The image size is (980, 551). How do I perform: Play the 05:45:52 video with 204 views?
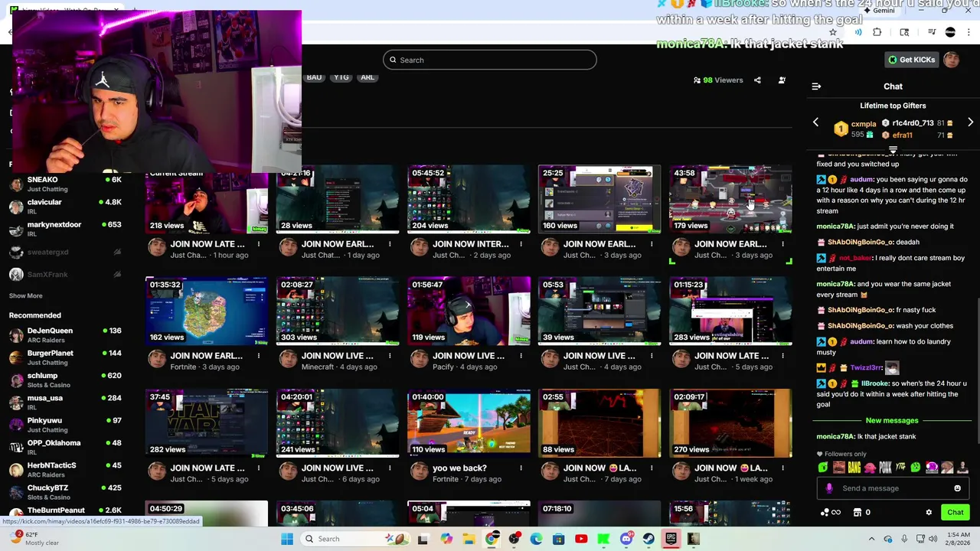pyautogui.click(x=469, y=199)
